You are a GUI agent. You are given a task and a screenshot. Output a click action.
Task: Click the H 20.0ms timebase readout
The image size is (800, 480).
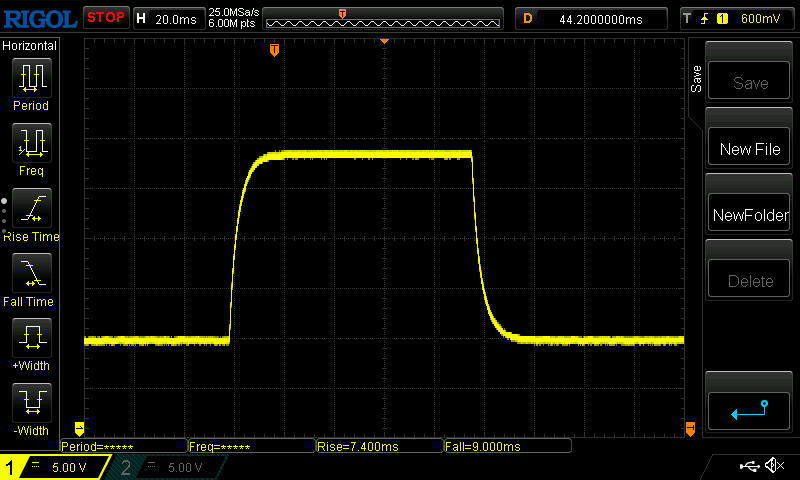tap(168, 19)
